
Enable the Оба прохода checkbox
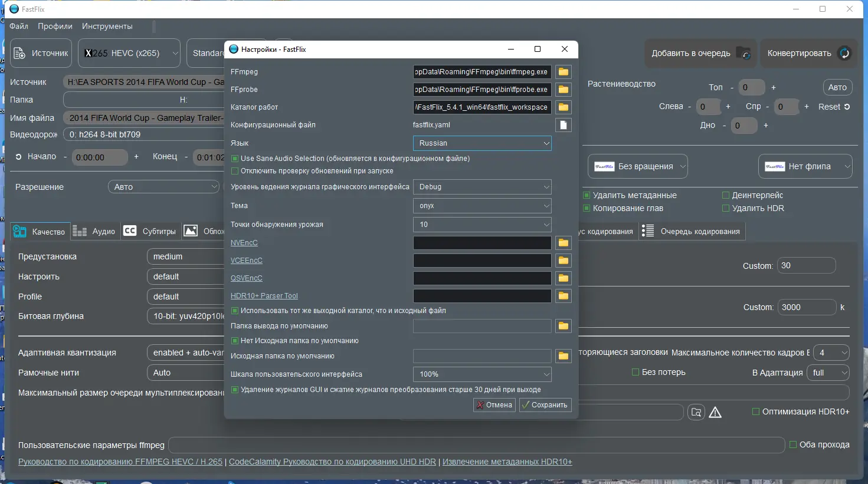(793, 445)
